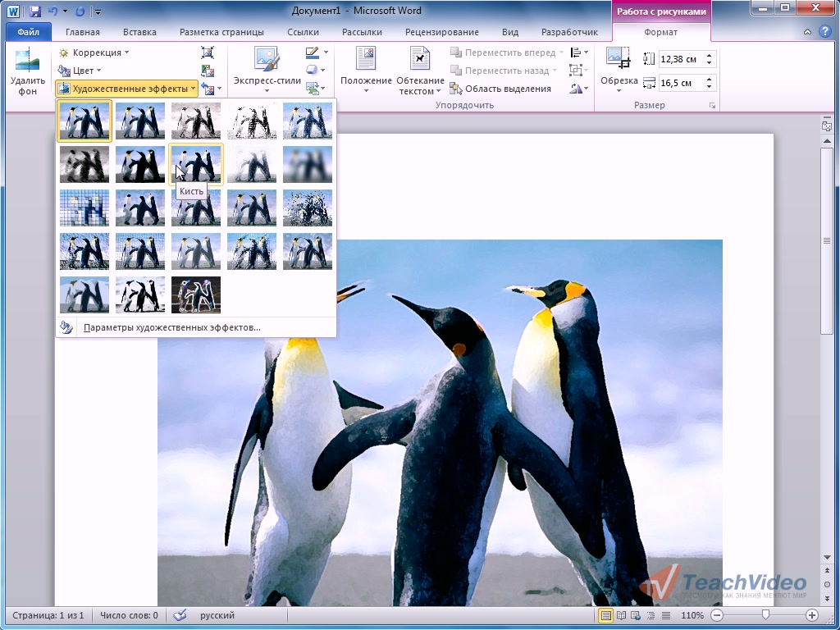Apply the highlighted Кисть paint brush effect

coord(195,164)
